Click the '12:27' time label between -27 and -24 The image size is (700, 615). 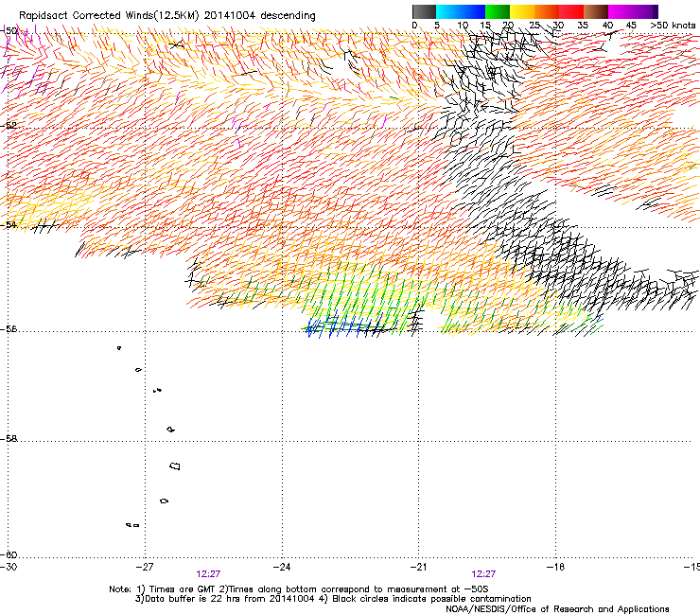click(208, 574)
